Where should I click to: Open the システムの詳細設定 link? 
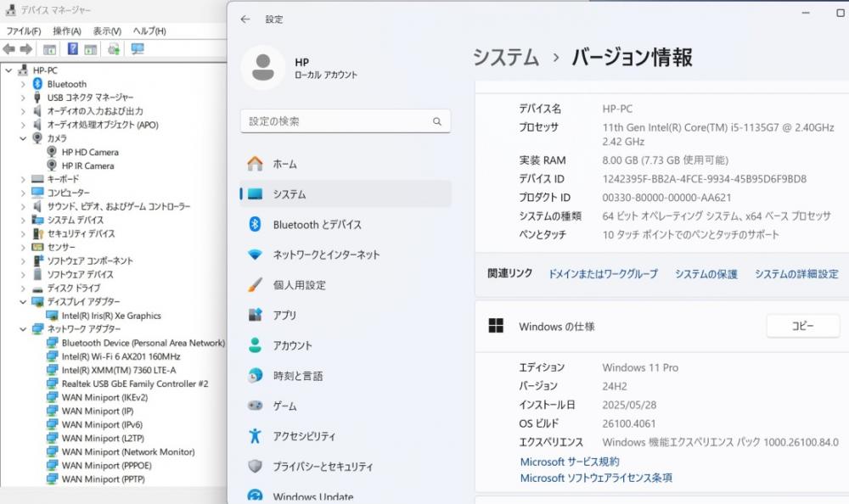pos(796,274)
